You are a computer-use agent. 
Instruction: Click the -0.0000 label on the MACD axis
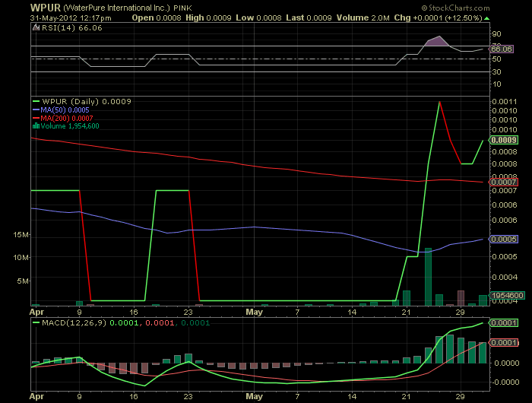click(505, 382)
